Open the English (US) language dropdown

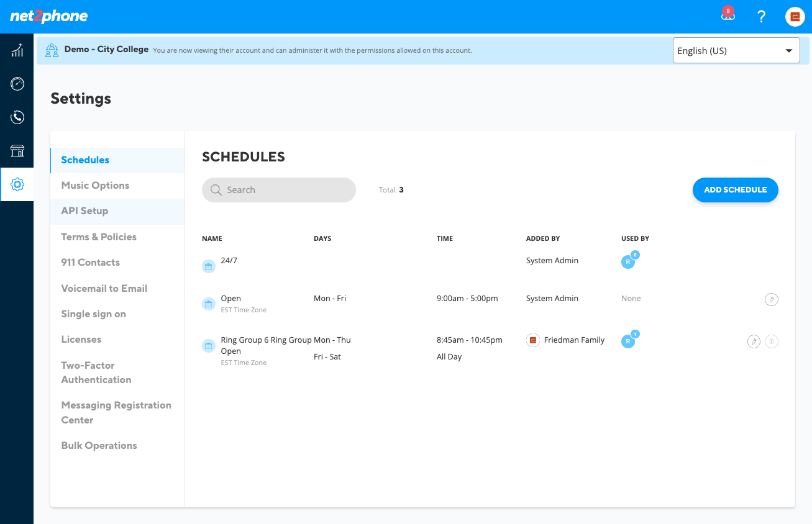[736, 50]
